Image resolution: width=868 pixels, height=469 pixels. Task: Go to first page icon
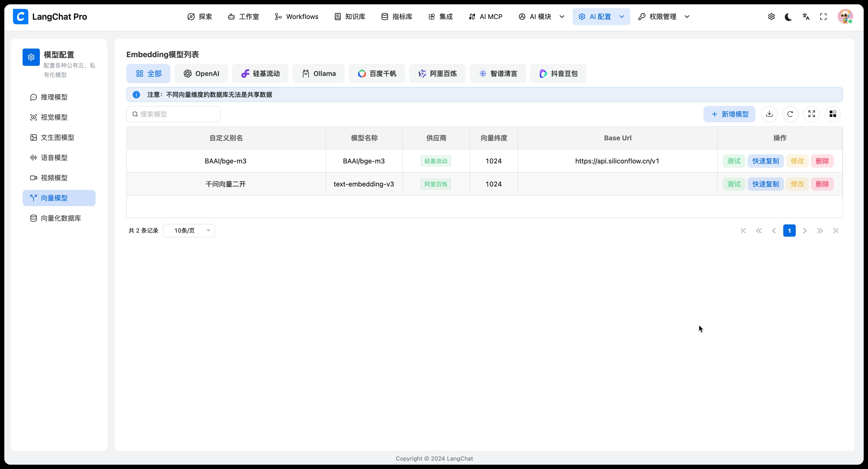coord(744,231)
